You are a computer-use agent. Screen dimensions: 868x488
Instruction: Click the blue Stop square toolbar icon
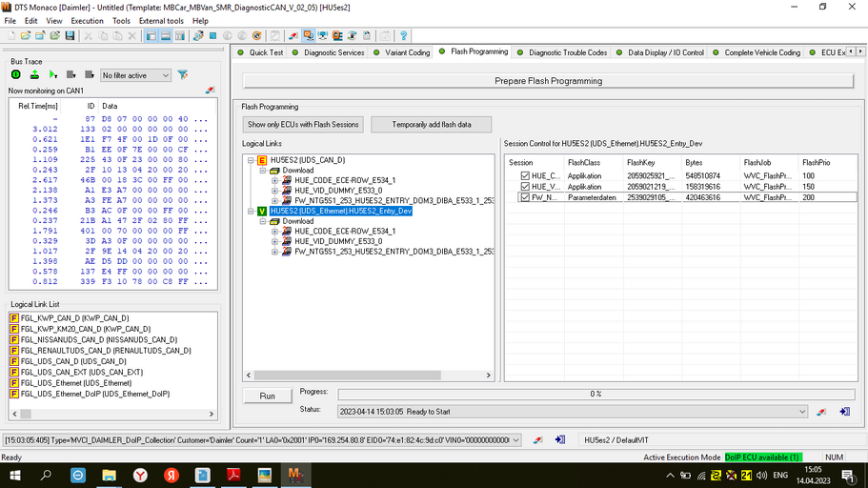pos(212,36)
